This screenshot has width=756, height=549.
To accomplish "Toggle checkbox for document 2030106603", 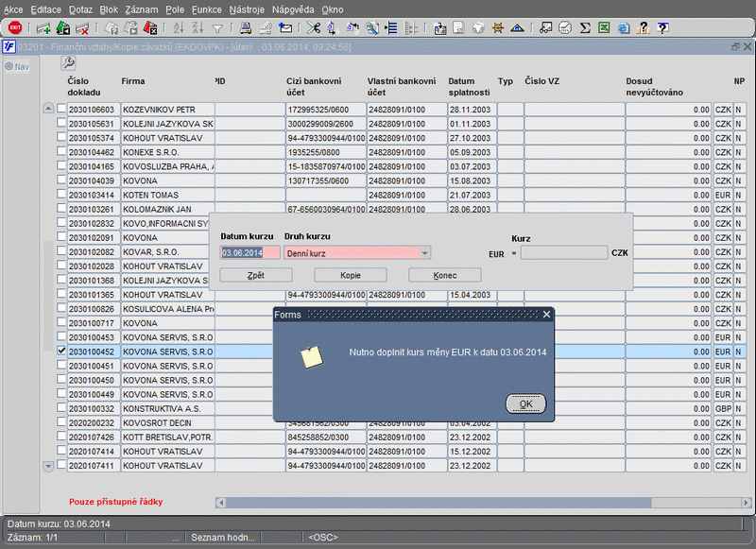I will pos(61,109).
